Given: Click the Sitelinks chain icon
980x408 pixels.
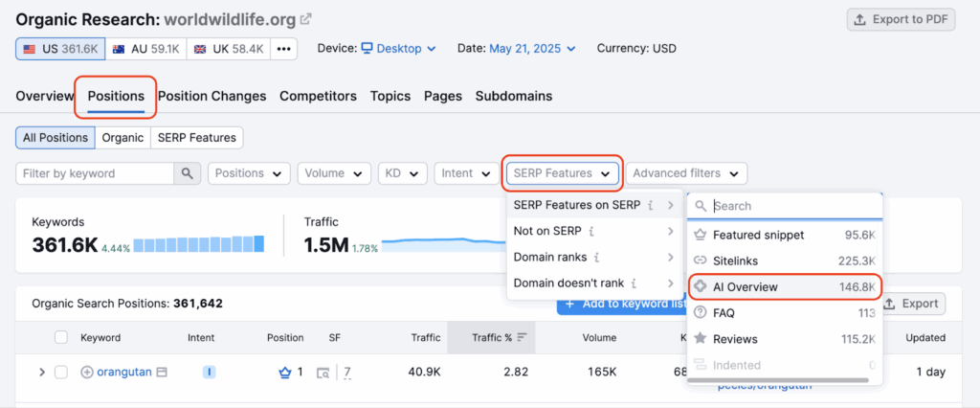Looking at the screenshot, I should pos(700,261).
